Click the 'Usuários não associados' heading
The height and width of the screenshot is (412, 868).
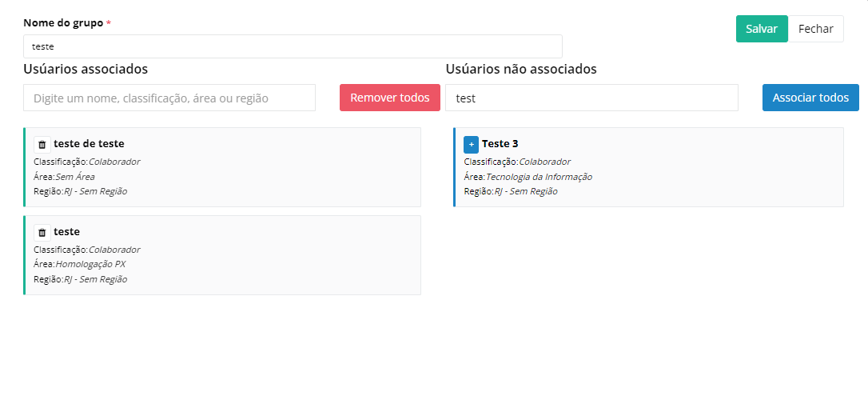520,70
